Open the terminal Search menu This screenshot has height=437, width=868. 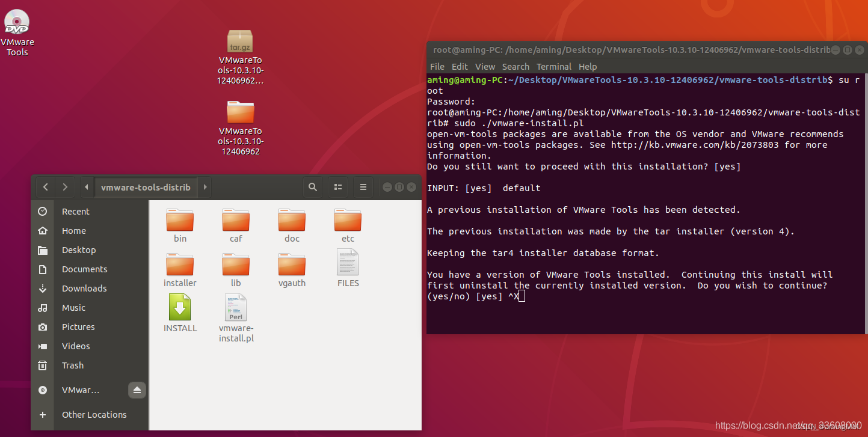(x=516, y=67)
